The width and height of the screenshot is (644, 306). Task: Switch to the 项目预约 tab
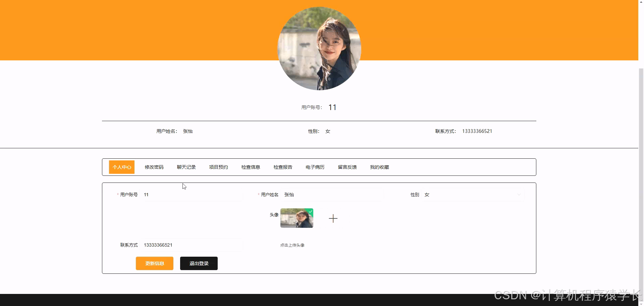218,167
